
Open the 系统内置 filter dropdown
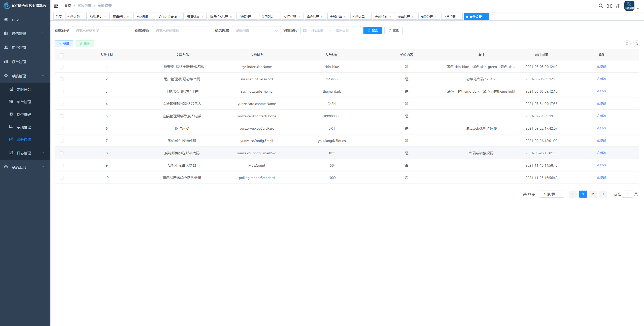tap(256, 30)
